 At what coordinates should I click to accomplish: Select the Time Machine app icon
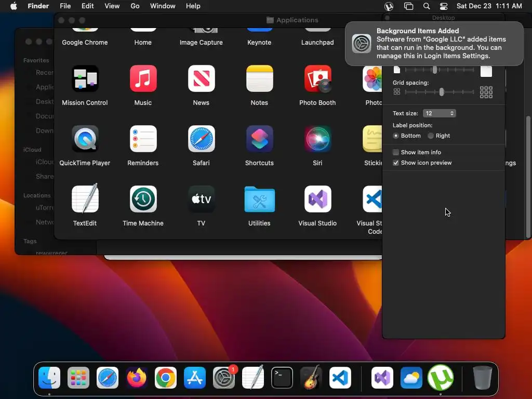coord(143,199)
